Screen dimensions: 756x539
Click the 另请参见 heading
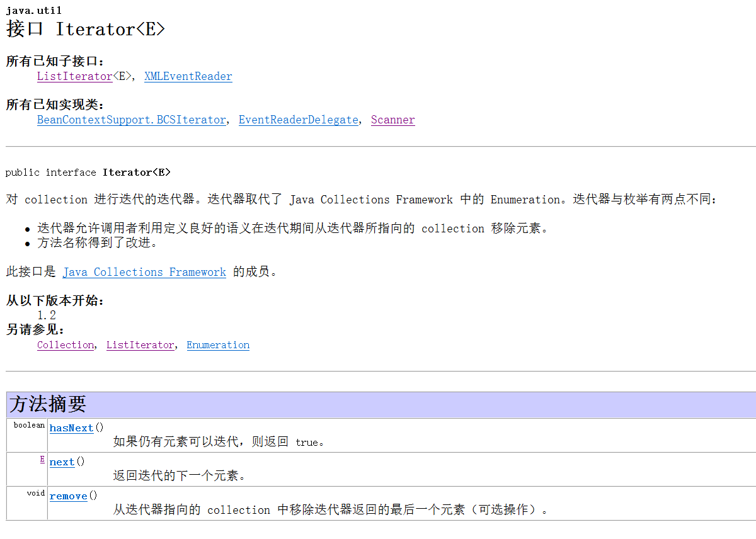36,329
